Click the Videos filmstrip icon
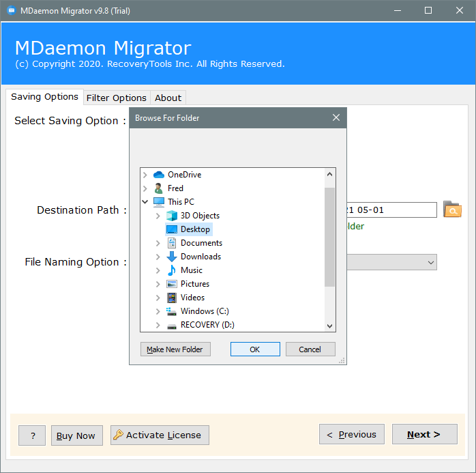The height and width of the screenshot is (473, 476). (x=172, y=298)
